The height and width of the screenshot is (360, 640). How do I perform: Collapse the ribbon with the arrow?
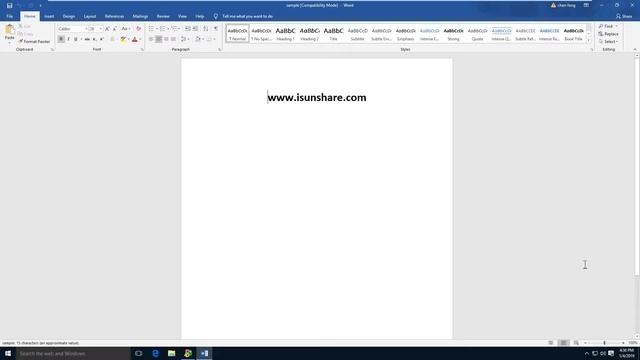(635, 49)
